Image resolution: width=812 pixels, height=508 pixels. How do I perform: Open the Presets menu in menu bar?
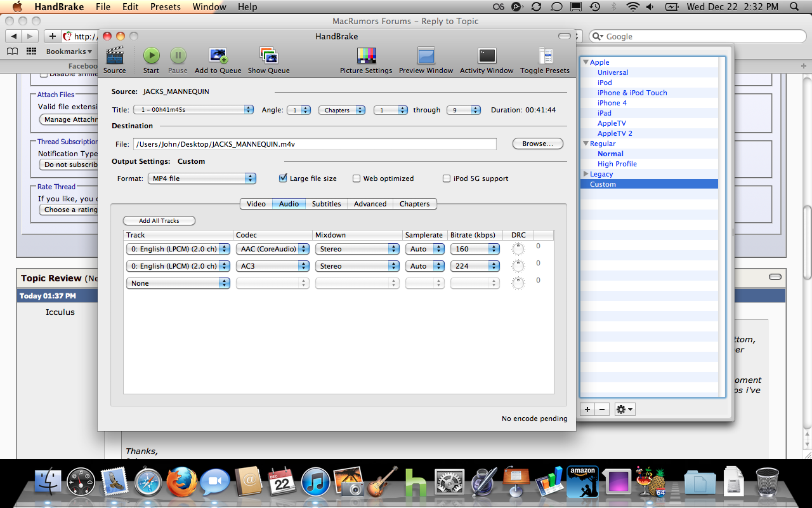(x=166, y=7)
